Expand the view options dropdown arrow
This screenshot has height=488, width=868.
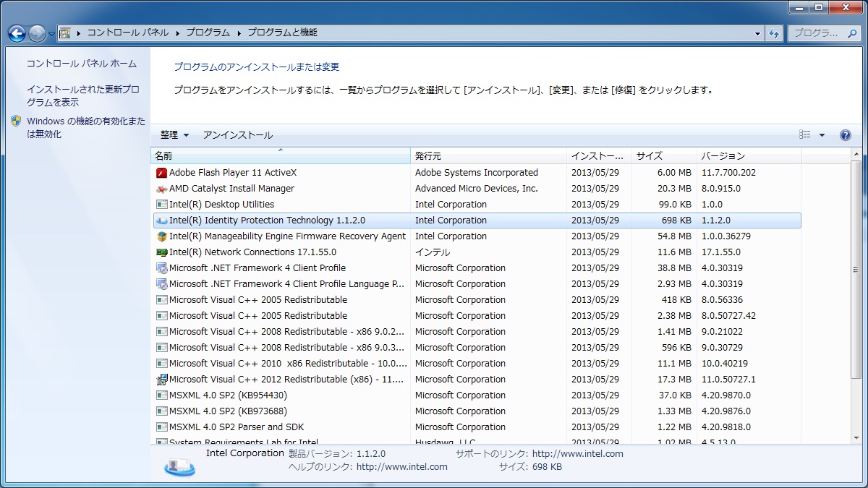pyautogui.click(x=822, y=135)
